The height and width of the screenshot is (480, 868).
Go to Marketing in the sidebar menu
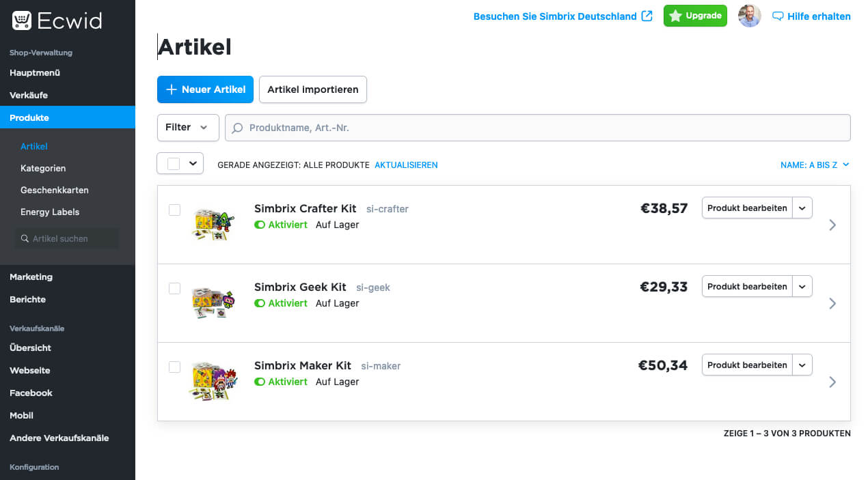click(x=31, y=277)
